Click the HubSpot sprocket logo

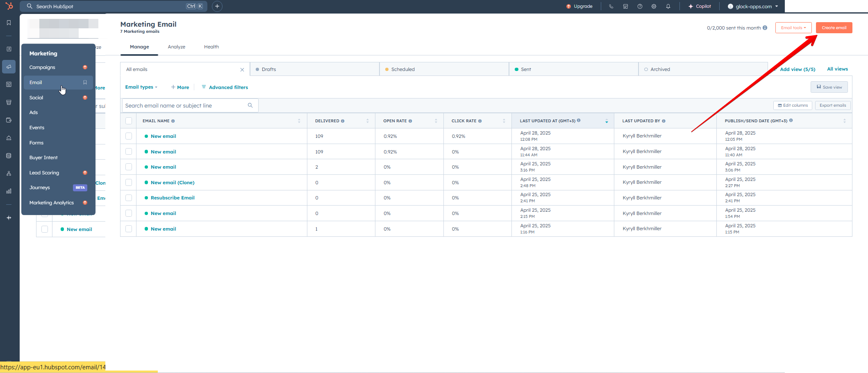click(9, 6)
